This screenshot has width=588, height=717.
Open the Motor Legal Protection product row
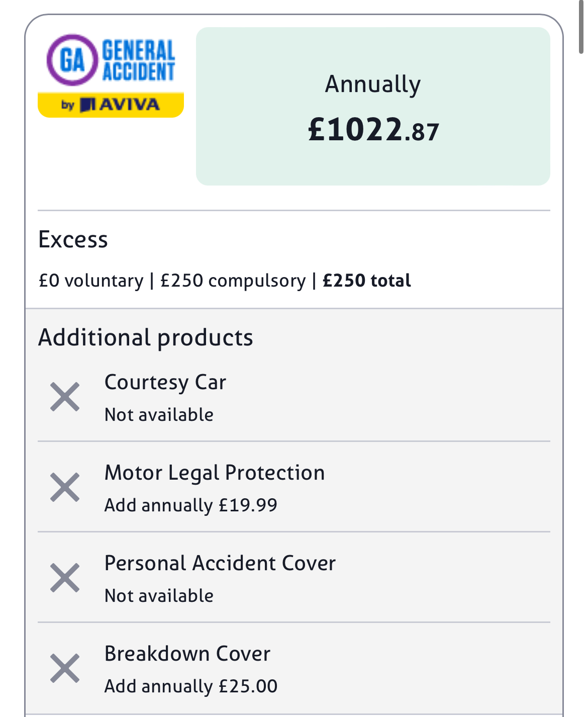(x=294, y=487)
